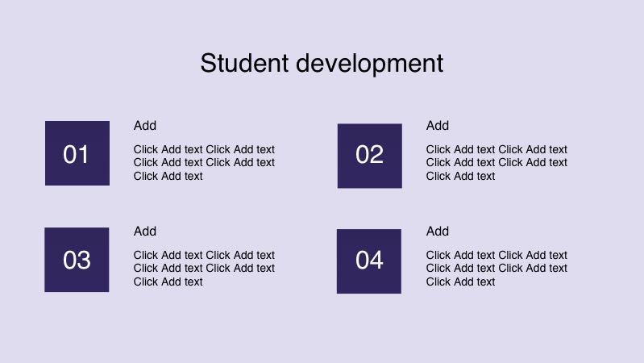Click last body text line next to 03
Image resolution: width=644 pixels, height=363 pixels.
pos(168,282)
